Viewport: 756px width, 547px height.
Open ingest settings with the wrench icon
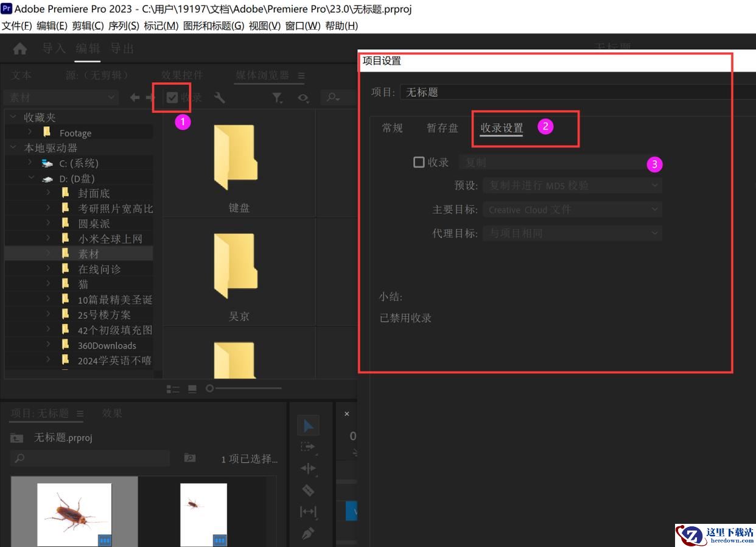tap(220, 97)
